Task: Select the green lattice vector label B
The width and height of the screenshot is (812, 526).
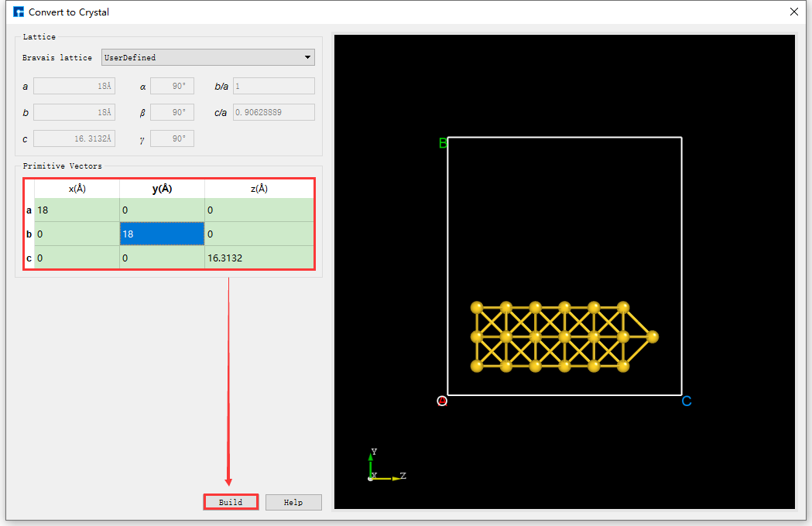Action: tap(442, 143)
